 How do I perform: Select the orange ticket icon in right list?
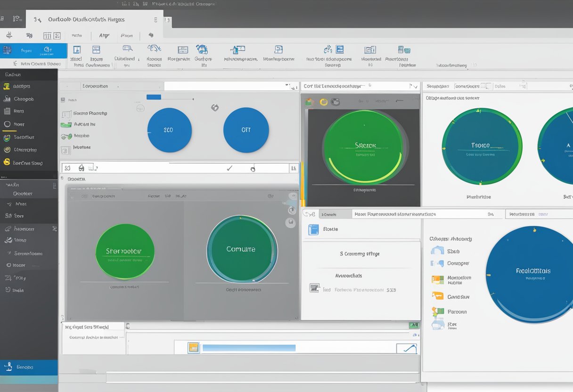point(438,296)
